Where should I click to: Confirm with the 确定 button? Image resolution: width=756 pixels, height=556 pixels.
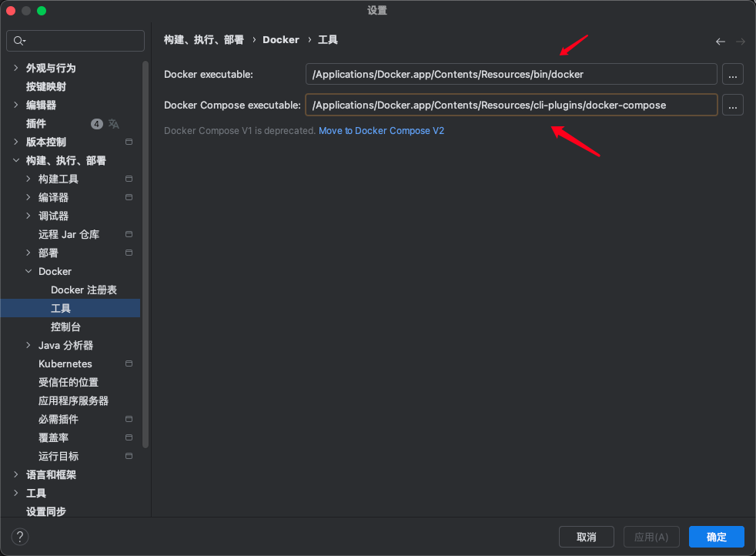(x=717, y=537)
